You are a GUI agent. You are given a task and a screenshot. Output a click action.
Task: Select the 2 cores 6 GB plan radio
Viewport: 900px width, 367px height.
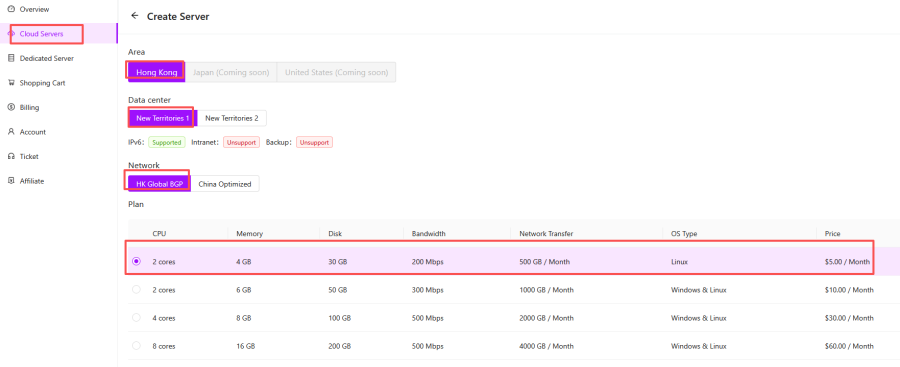point(136,289)
